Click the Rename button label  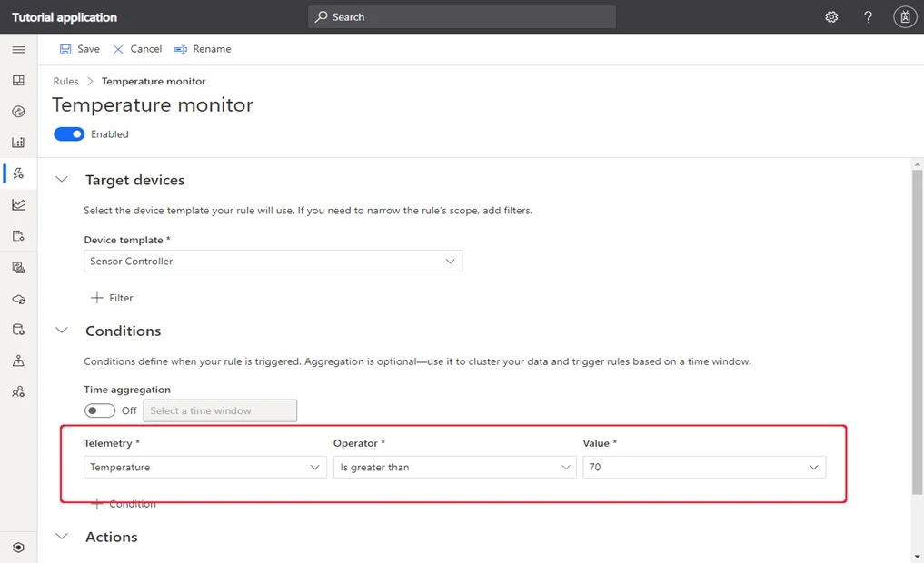point(212,49)
